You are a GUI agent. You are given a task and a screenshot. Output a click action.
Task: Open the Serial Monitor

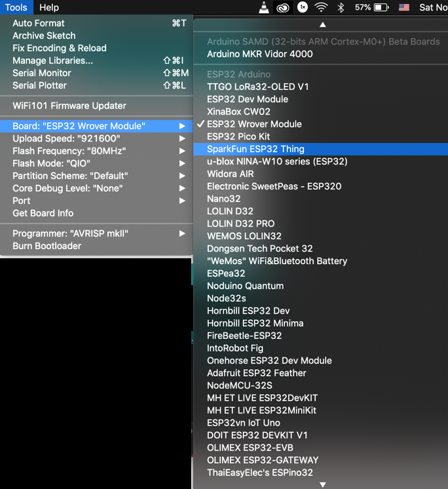[x=96, y=73]
